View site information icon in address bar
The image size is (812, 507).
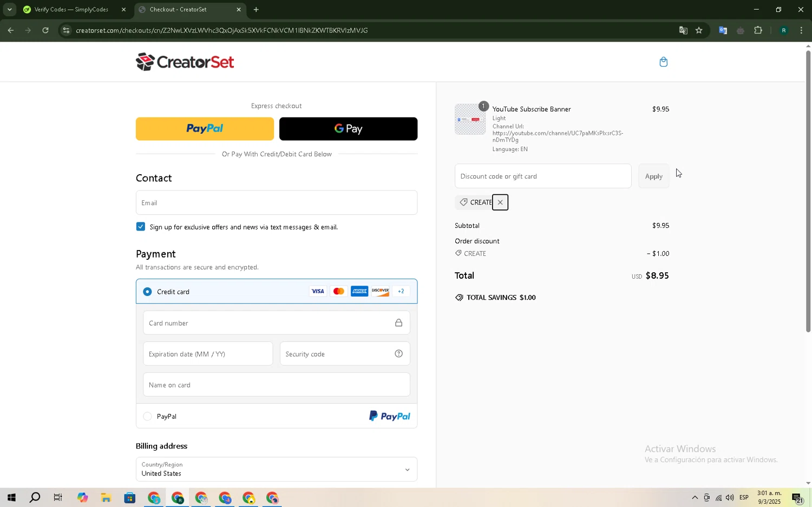click(66, 30)
